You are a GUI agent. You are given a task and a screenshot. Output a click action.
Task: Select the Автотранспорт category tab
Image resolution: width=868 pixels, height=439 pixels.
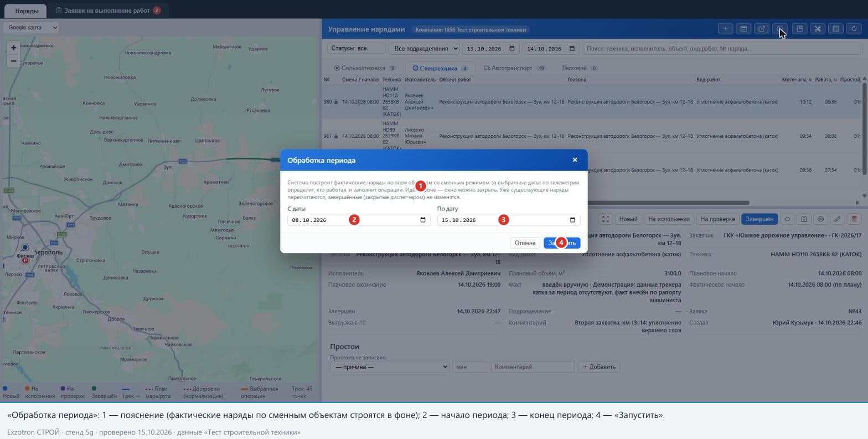coord(515,68)
